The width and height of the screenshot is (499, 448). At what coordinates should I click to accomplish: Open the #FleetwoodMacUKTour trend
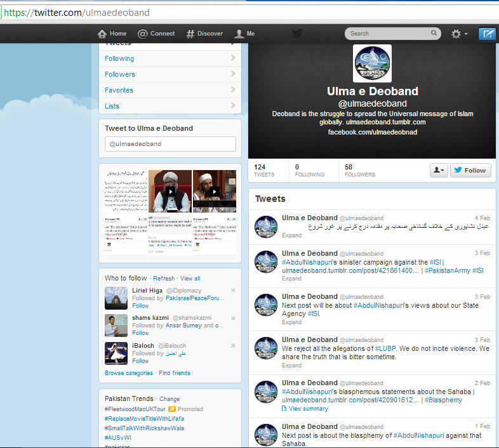[135, 409]
